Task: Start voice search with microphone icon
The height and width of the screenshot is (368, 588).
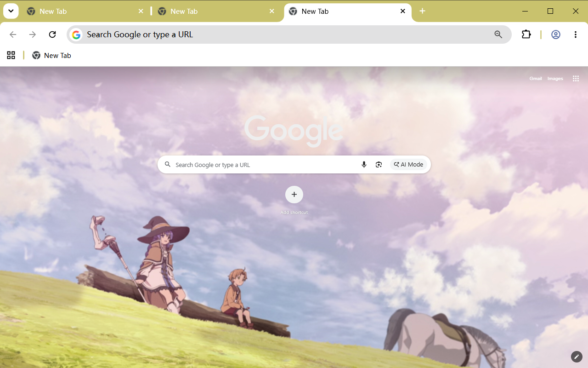Action: coord(364,165)
